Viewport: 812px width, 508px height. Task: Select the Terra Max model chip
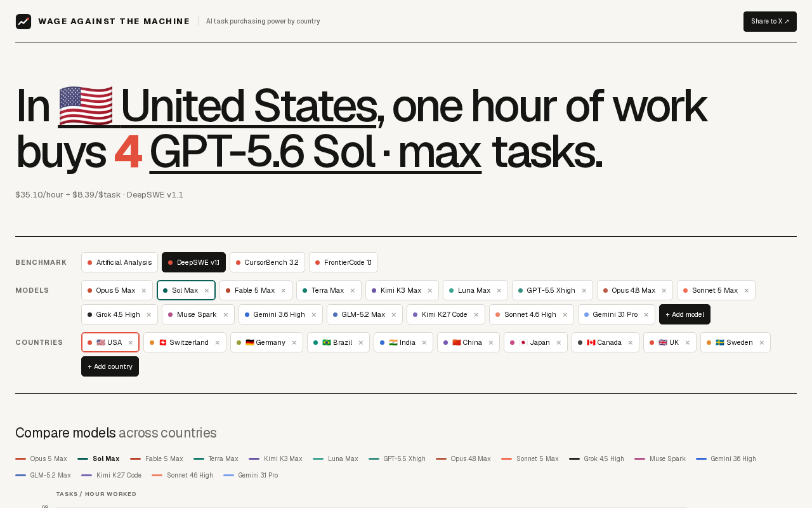coord(324,290)
